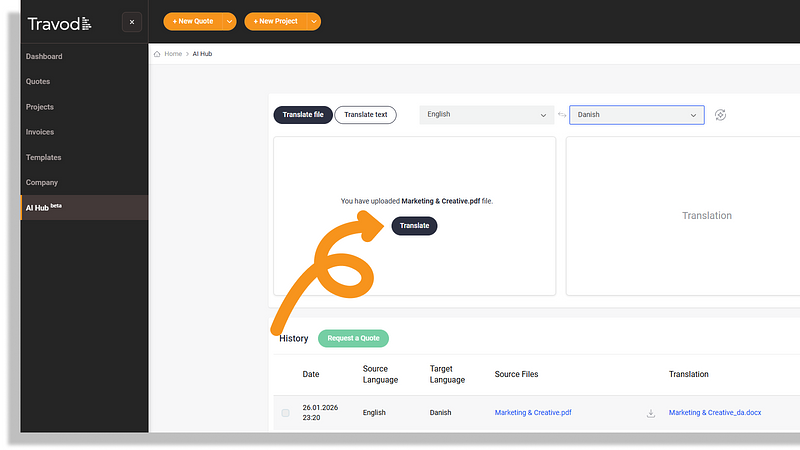
Task: Click the Target Language column header
Action: pos(447,374)
